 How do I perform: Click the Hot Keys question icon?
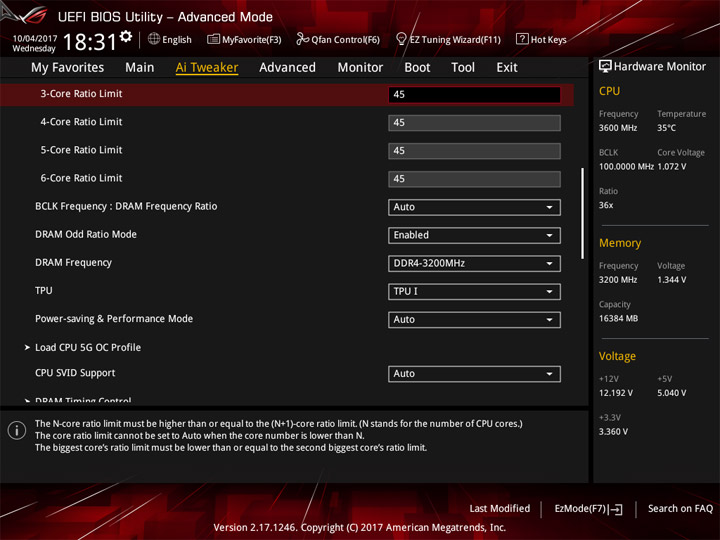(522, 39)
